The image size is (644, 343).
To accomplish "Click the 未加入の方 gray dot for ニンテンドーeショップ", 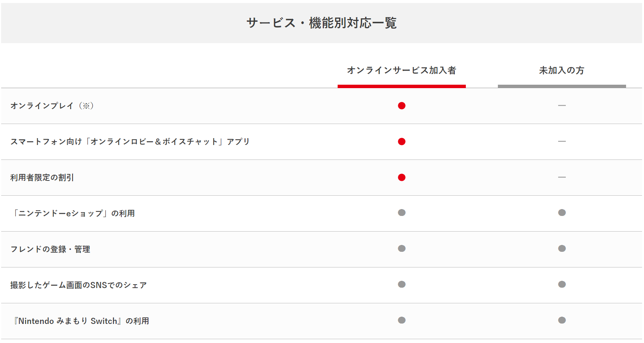I will (x=562, y=213).
